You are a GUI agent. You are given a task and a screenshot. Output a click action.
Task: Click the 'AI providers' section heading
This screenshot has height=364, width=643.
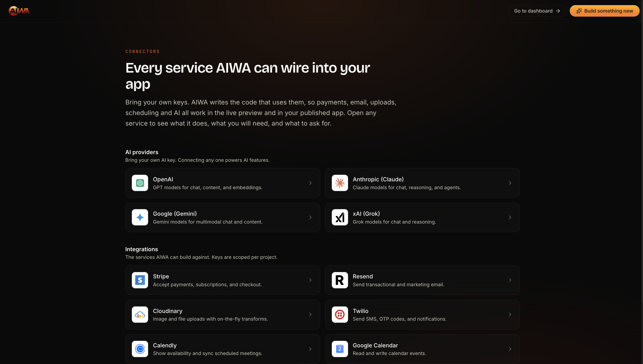(x=142, y=152)
